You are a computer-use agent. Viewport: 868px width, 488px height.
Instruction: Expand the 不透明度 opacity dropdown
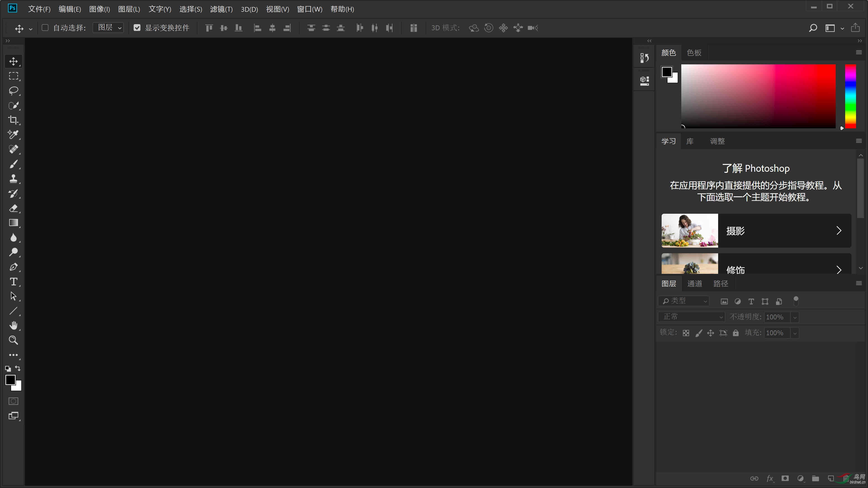point(794,317)
